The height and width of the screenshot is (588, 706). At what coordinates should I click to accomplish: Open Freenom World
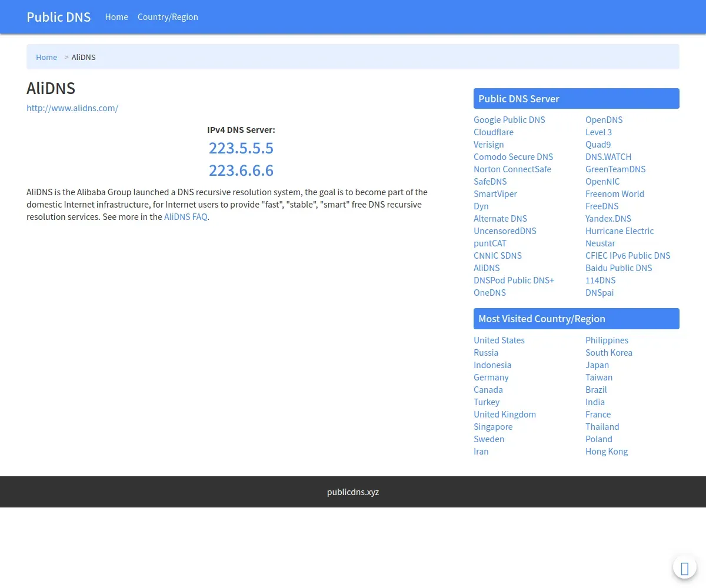click(615, 194)
